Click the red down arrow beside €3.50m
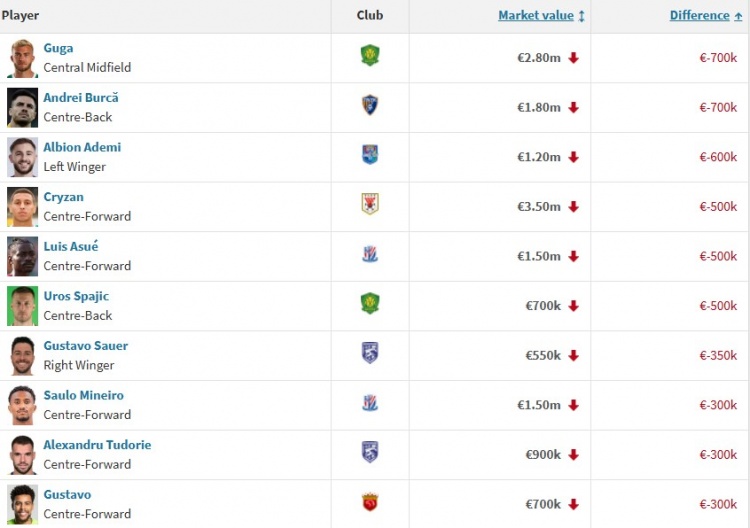The height and width of the screenshot is (528, 750). pyautogui.click(x=573, y=207)
